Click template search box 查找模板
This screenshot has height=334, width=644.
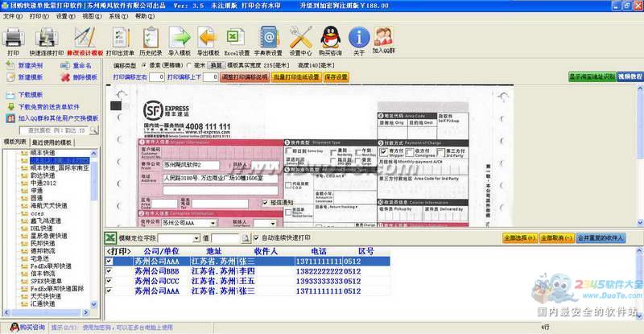click(x=54, y=130)
